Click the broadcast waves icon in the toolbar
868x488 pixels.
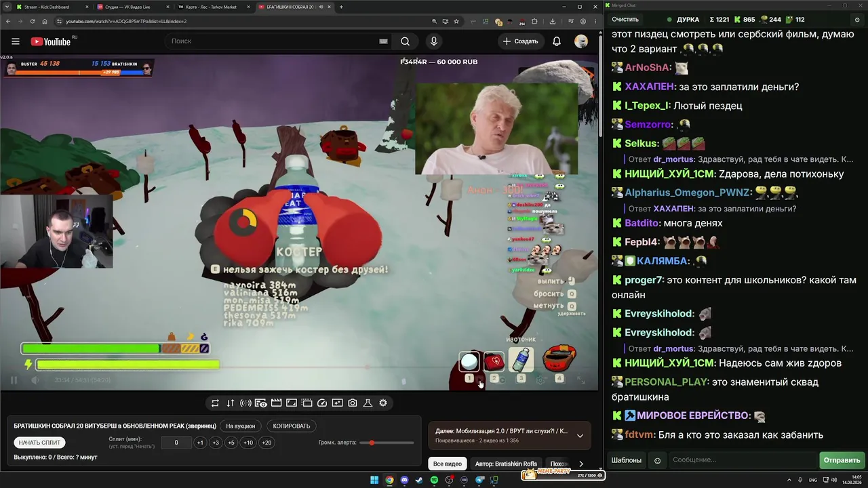[245, 403]
